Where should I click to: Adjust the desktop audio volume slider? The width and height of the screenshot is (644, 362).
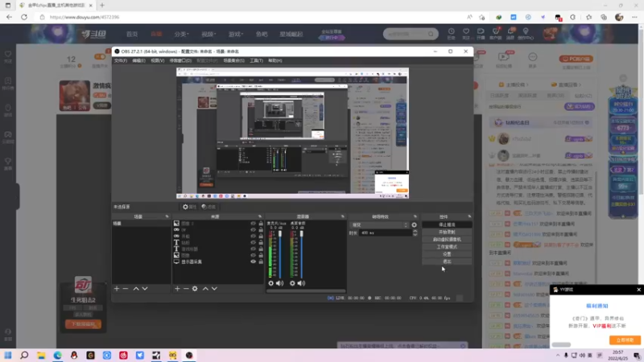[301, 253]
